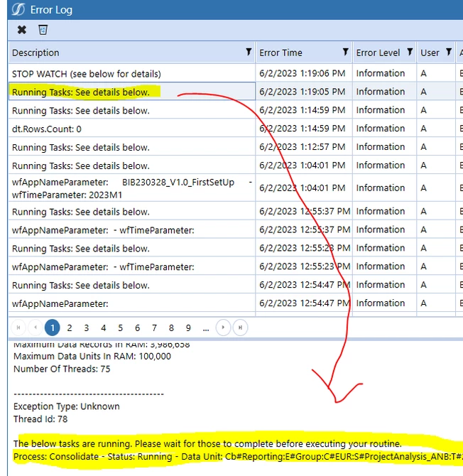Click the clear error log trash icon

click(43, 30)
